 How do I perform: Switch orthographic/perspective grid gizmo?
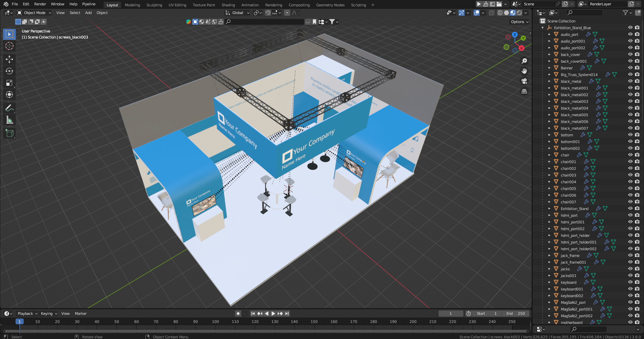(x=524, y=91)
